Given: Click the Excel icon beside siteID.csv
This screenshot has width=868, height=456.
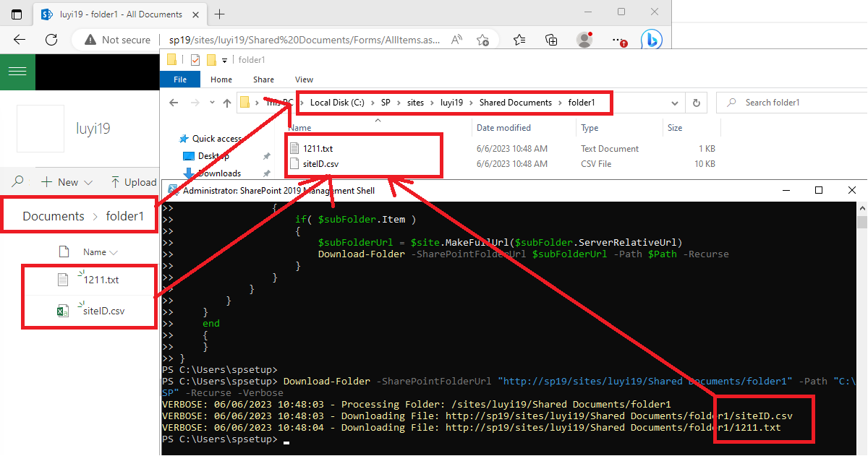Looking at the screenshot, I should click(x=63, y=311).
